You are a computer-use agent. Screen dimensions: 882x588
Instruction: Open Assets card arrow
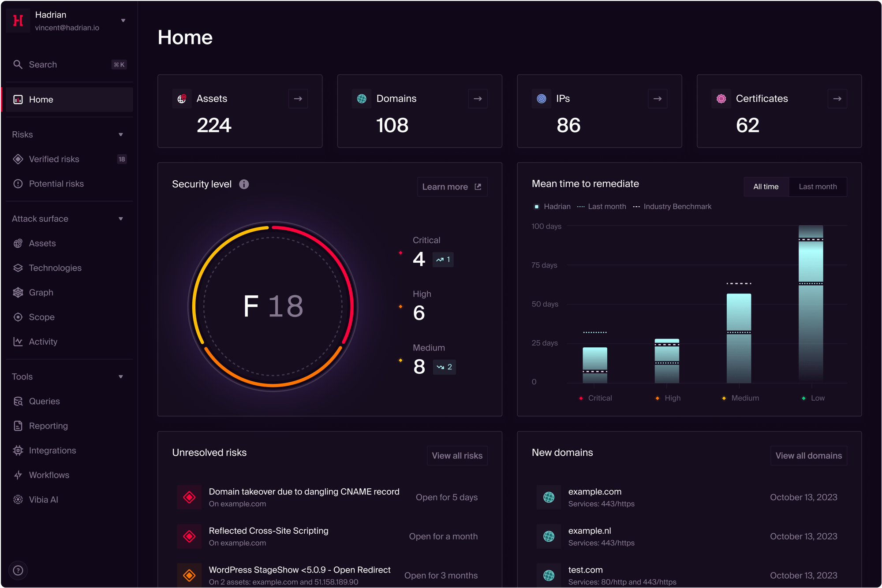(x=298, y=99)
